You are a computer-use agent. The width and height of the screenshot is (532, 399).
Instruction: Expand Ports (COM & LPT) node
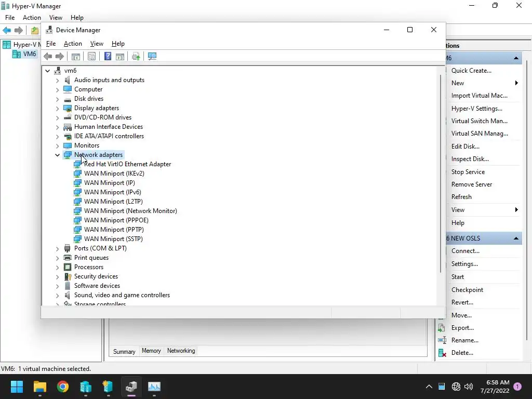57,249
